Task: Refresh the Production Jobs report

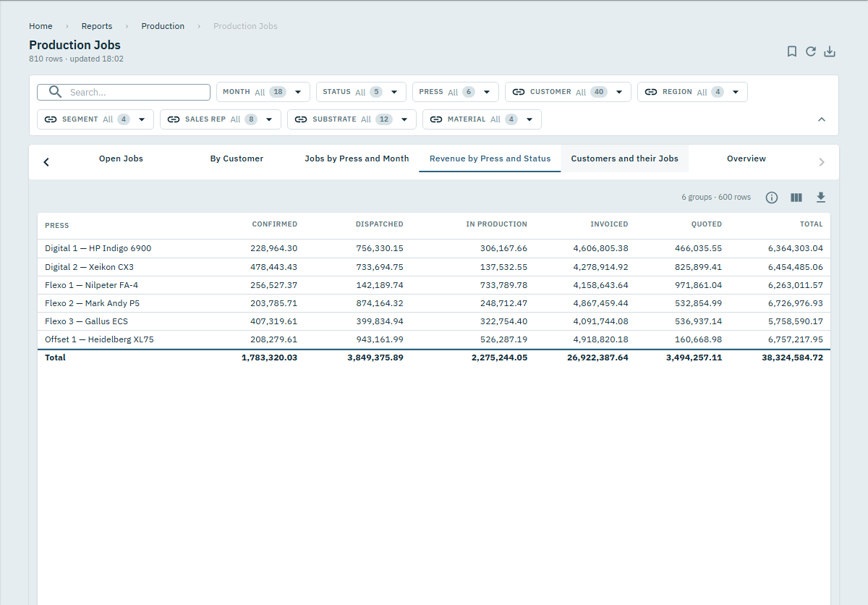Action: point(811,51)
